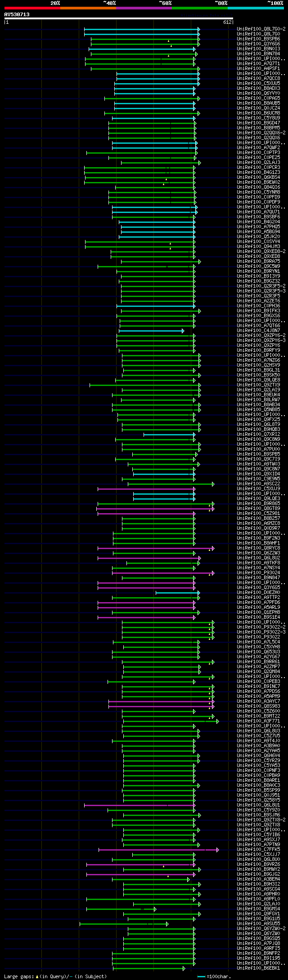Viewport: 288px width, 980px height.
Task: Select the UniRef100_Q9ZPY6-3 entry
Action: point(261,340)
